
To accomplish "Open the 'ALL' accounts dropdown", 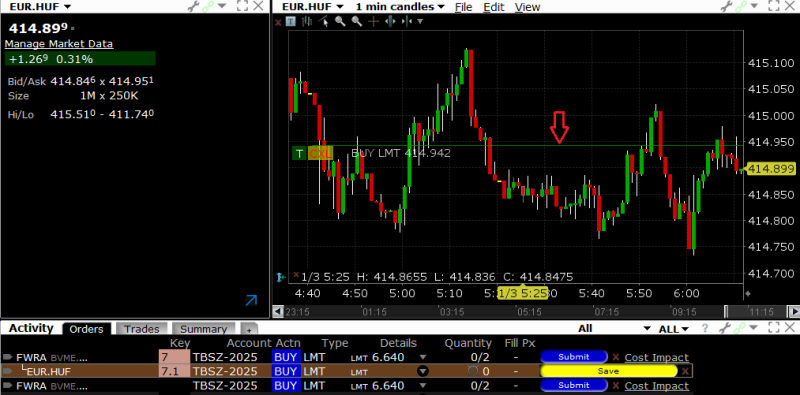I will [673, 329].
